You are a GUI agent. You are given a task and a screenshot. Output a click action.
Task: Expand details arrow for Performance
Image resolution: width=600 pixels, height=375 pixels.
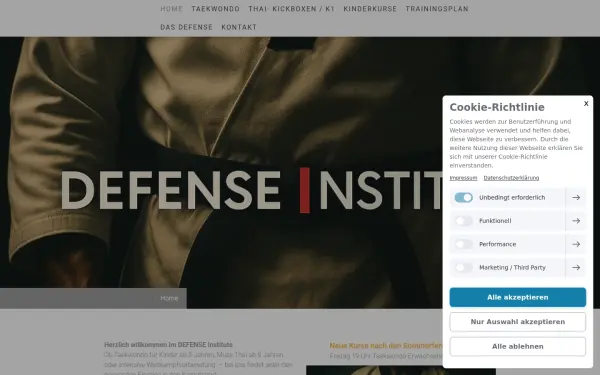coord(576,244)
